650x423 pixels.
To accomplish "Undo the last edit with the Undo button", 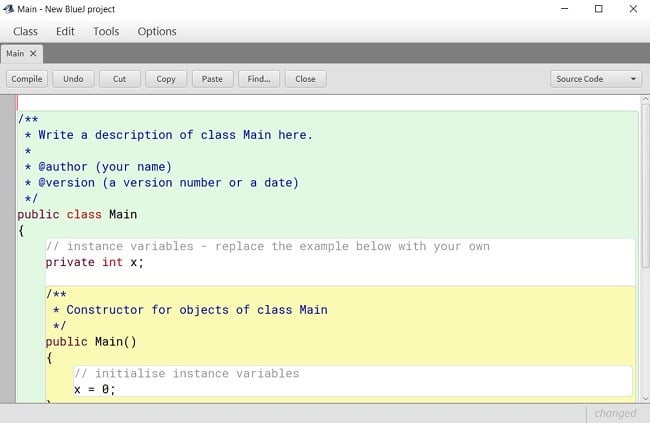I will point(73,79).
